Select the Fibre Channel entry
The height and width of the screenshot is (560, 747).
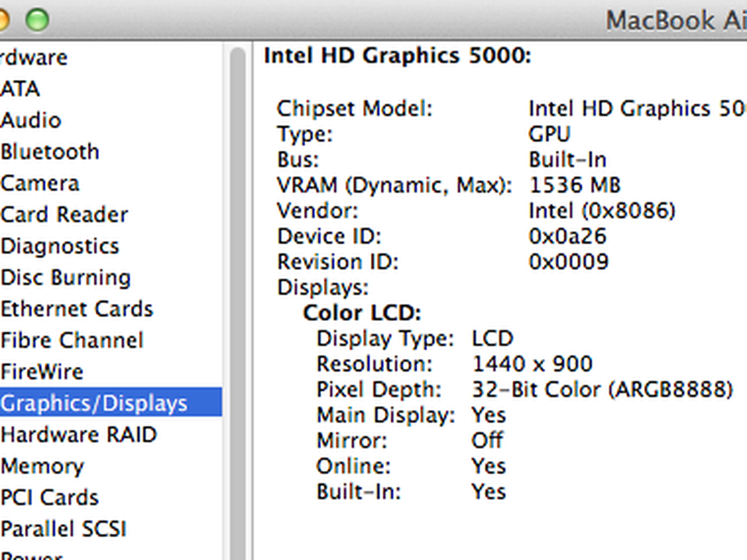(71, 340)
